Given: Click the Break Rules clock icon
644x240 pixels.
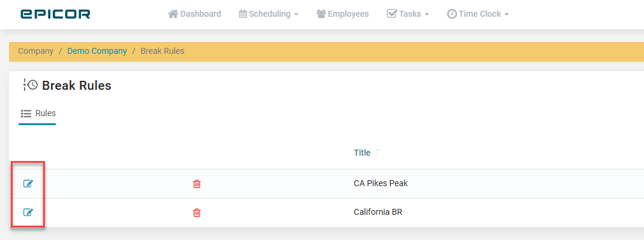Looking at the screenshot, I should [31, 86].
